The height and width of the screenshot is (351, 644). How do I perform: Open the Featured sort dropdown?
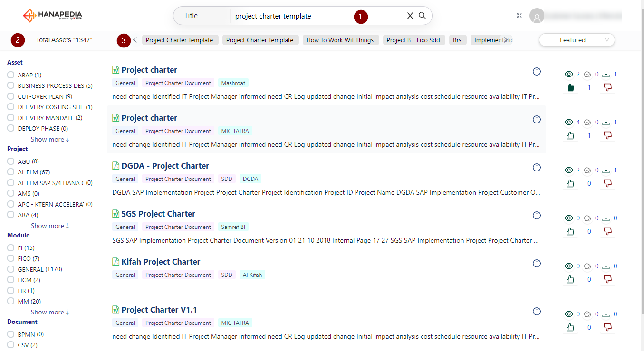(x=577, y=40)
